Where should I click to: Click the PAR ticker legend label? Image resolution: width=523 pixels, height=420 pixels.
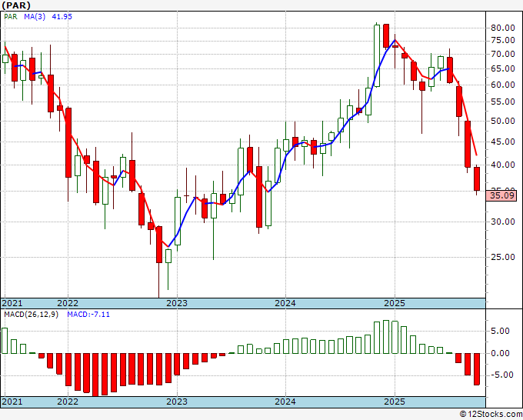pos(10,17)
